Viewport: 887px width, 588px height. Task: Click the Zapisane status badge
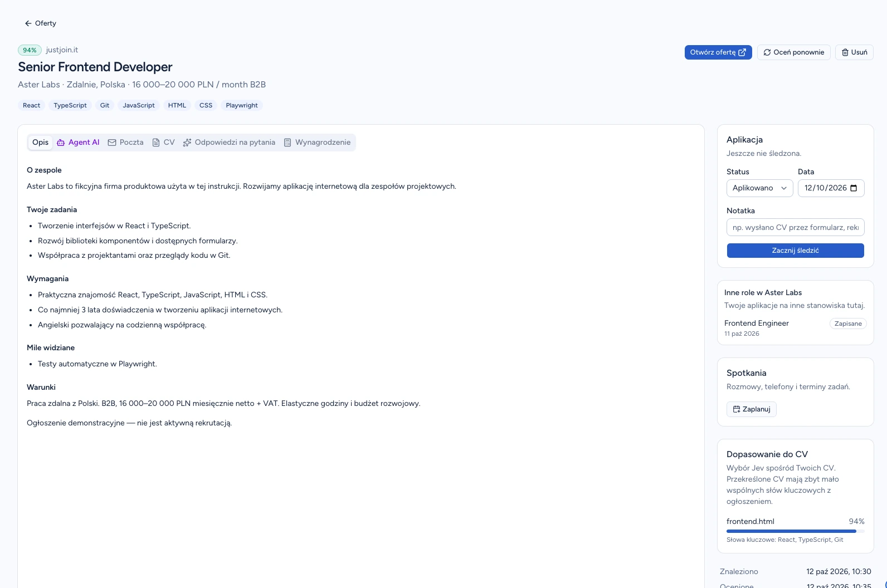[848, 324]
